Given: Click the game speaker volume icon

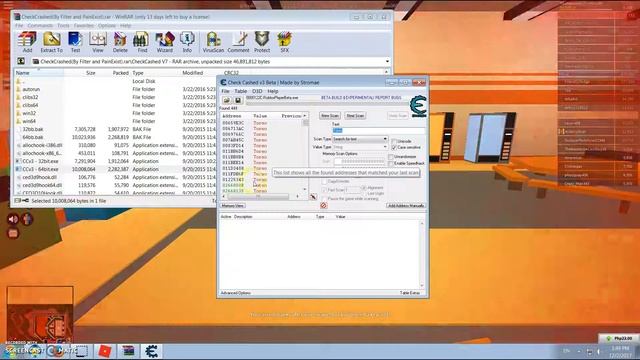Looking at the screenshot, I should (13, 219).
